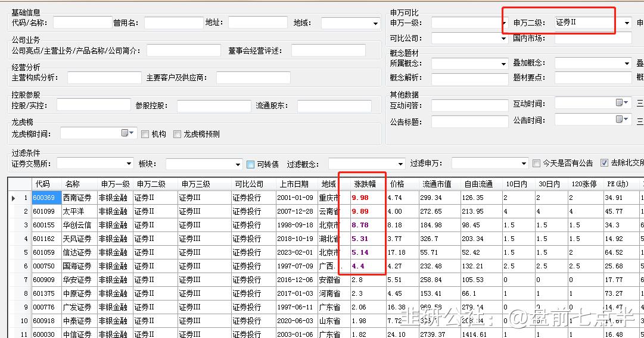Click the 9.98 涨跌幅 value

[x=360, y=198]
